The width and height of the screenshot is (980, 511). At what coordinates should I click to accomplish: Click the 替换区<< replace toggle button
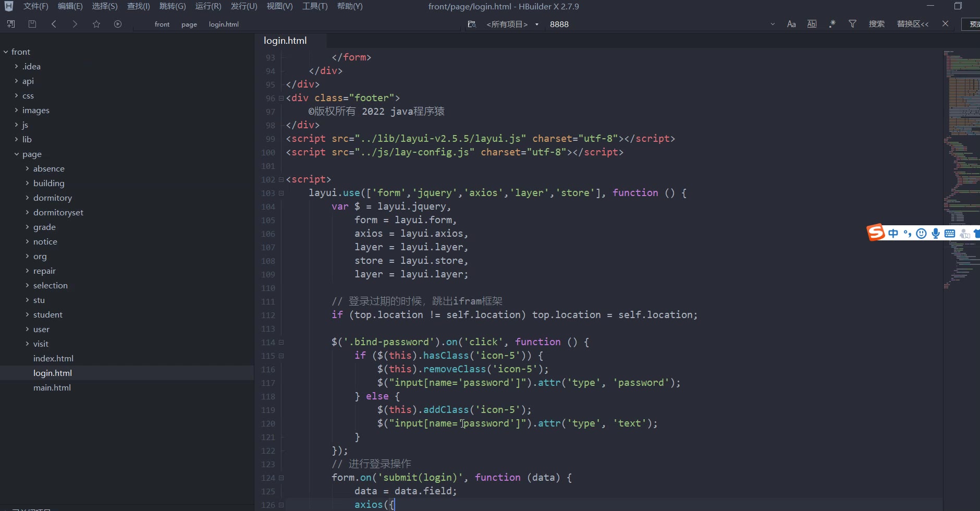[x=912, y=24]
